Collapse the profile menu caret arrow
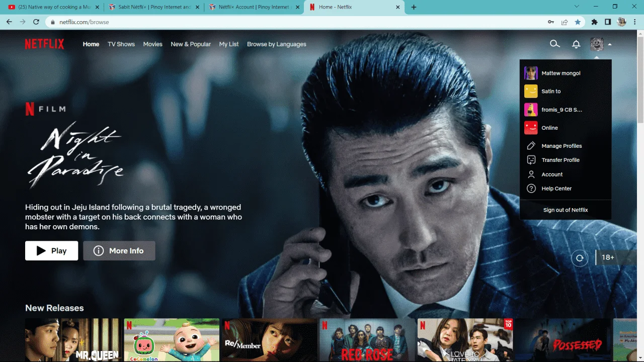The height and width of the screenshot is (362, 644). click(609, 44)
